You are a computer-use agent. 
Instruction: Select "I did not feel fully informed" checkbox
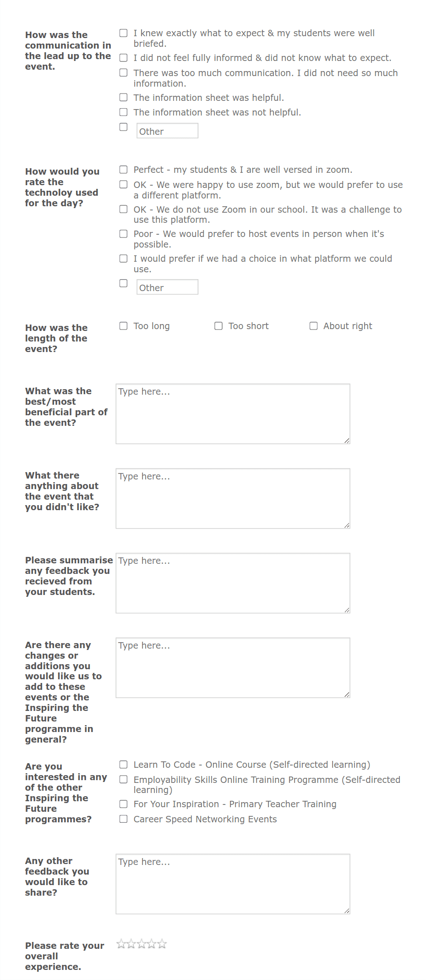pyautogui.click(x=123, y=58)
